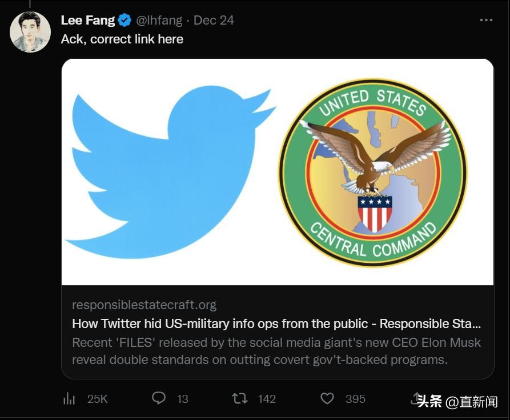Click the 25K views count
The height and width of the screenshot is (420, 510).
click(x=98, y=399)
